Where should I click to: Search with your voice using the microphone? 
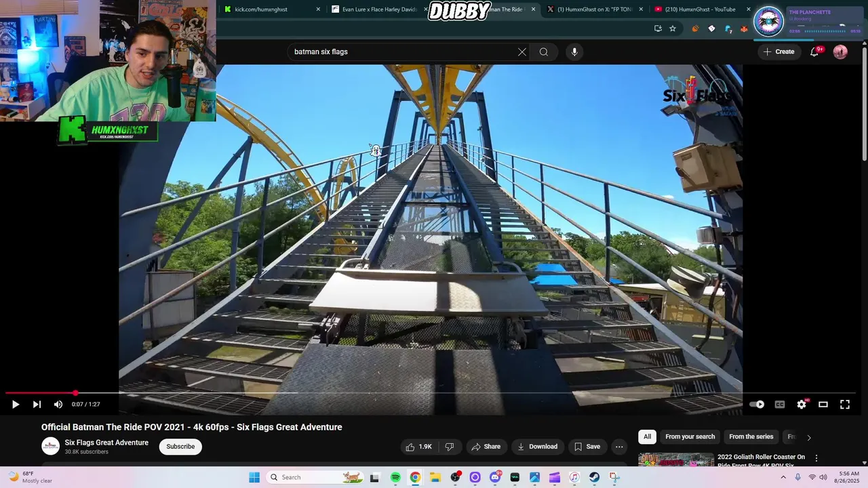point(574,52)
